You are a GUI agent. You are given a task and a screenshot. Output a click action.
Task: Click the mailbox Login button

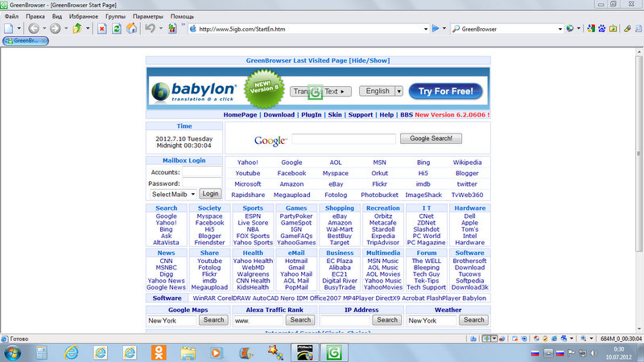click(210, 194)
